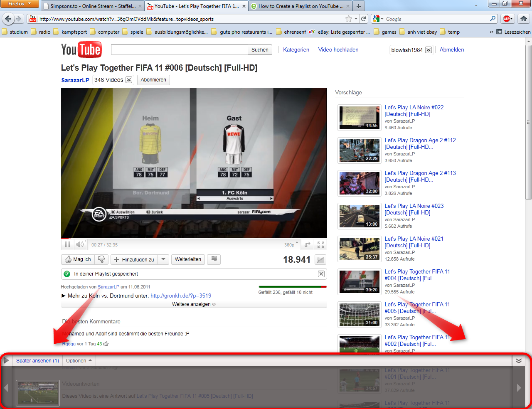Click the thumbs-down dislike icon
Screen dimensions: 532x409
pos(101,259)
